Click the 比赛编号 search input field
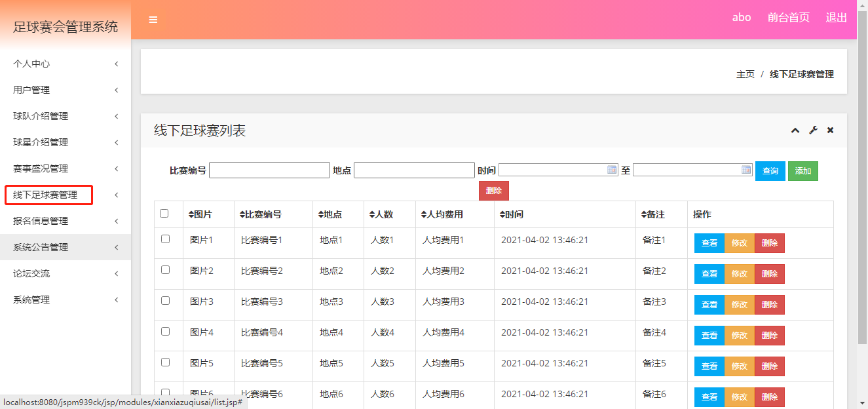868x409 pixels. pyautogui.click(x=269, y=170)
